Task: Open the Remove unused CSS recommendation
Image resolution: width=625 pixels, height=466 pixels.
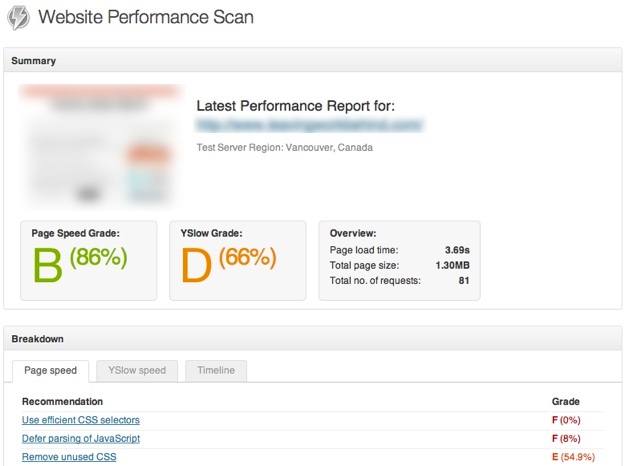Action: [x=69, y=457]
